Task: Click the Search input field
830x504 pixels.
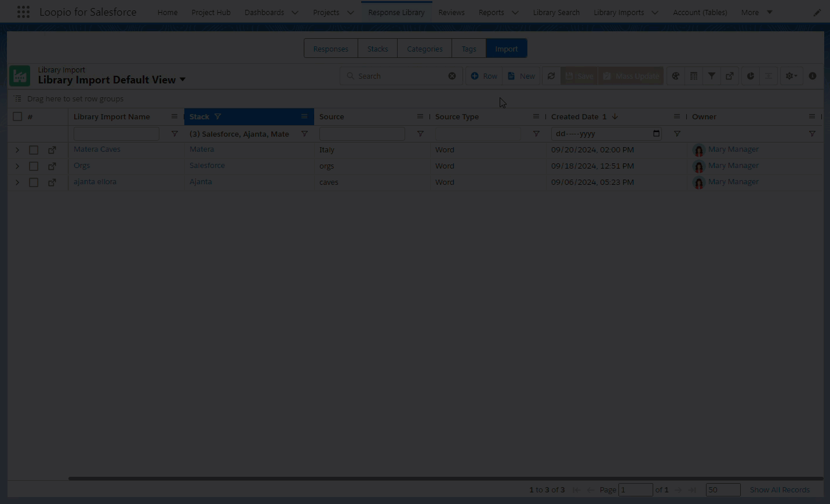Action: [402, 76]
